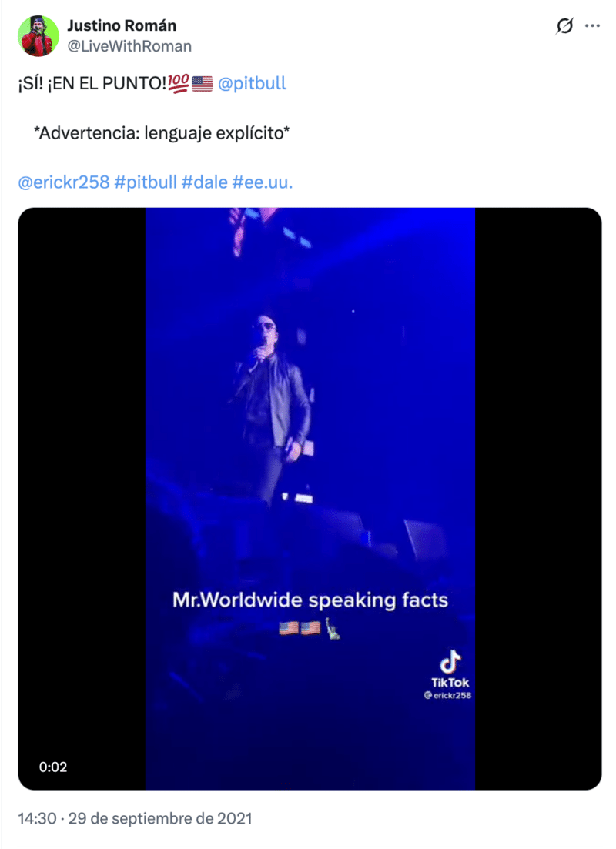Click the Statue of Liberty emoji
Screen dimensions: 616x849
[333, 629]
